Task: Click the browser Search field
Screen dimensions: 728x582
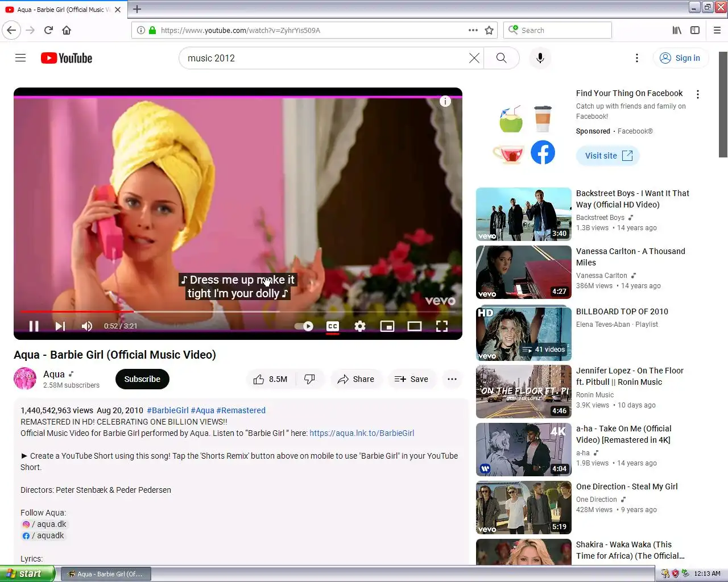Action: (557, 30)
